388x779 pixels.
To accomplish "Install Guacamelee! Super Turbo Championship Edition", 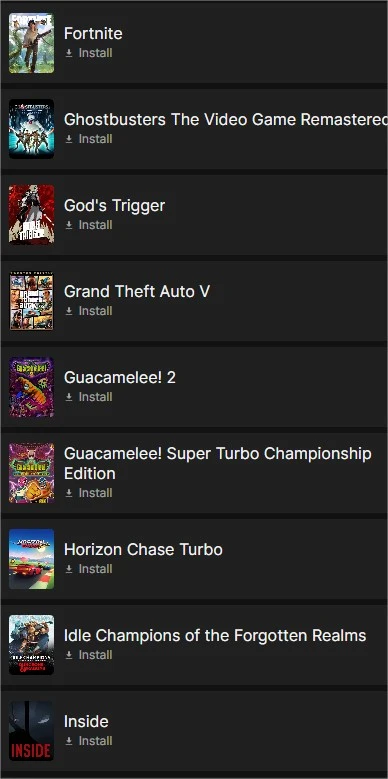I will tap(89, 493).
